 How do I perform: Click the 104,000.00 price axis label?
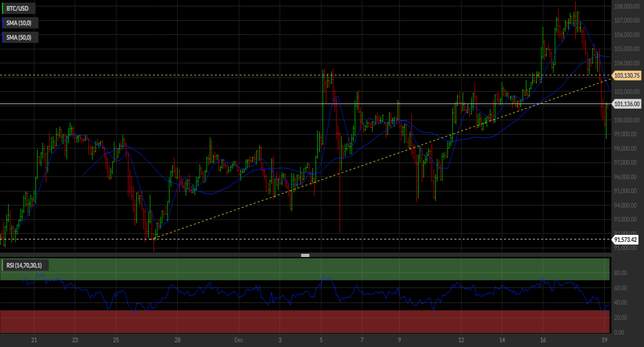click(627, 63)
